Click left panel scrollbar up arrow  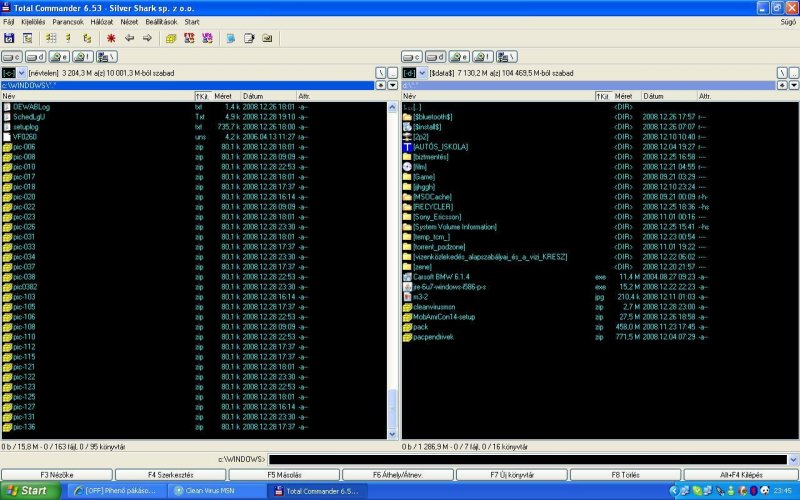click(x=392, y=107)
